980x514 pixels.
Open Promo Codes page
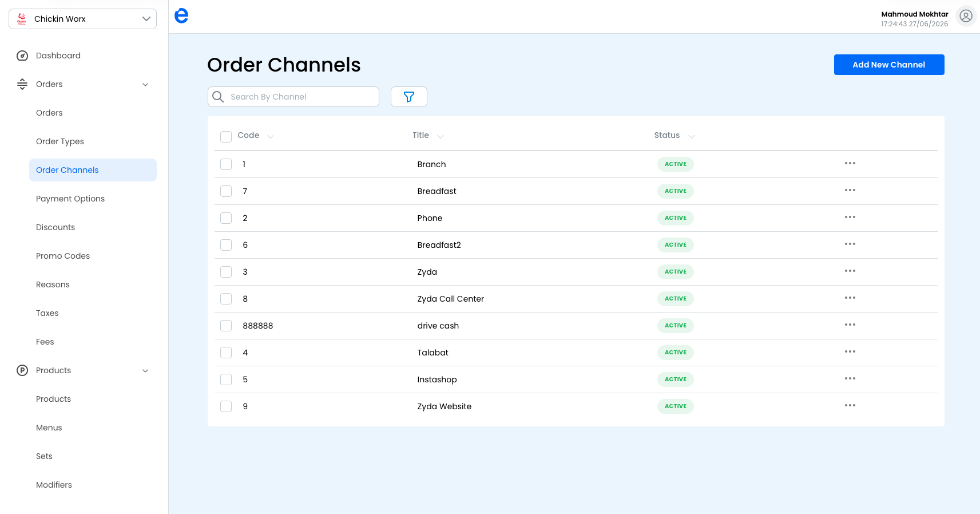(x=63, y=256)
